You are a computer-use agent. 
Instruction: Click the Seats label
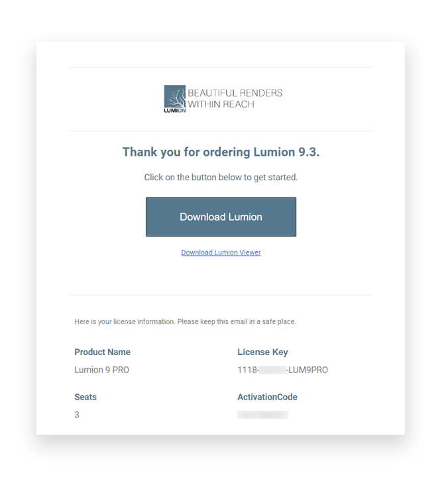(x=85, y=397)
